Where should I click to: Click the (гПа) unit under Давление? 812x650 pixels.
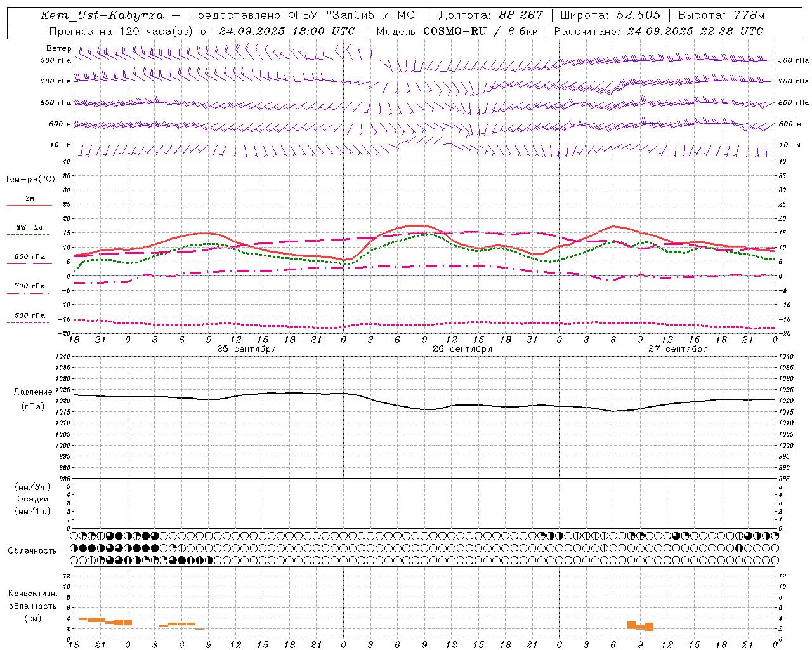click(33, 407)
